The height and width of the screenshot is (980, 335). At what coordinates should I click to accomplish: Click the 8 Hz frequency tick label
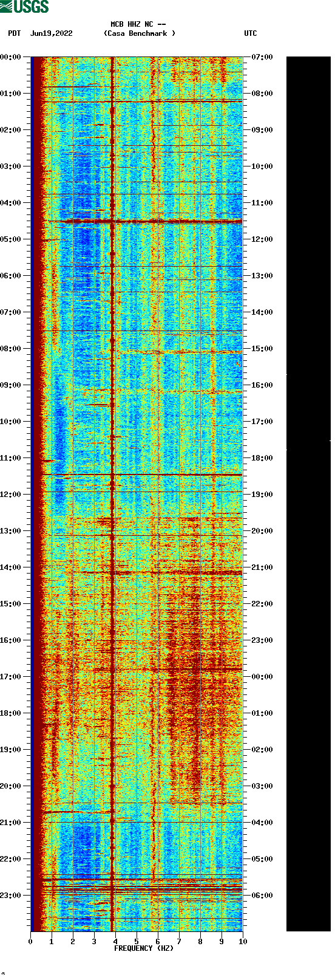coord(200,942)
